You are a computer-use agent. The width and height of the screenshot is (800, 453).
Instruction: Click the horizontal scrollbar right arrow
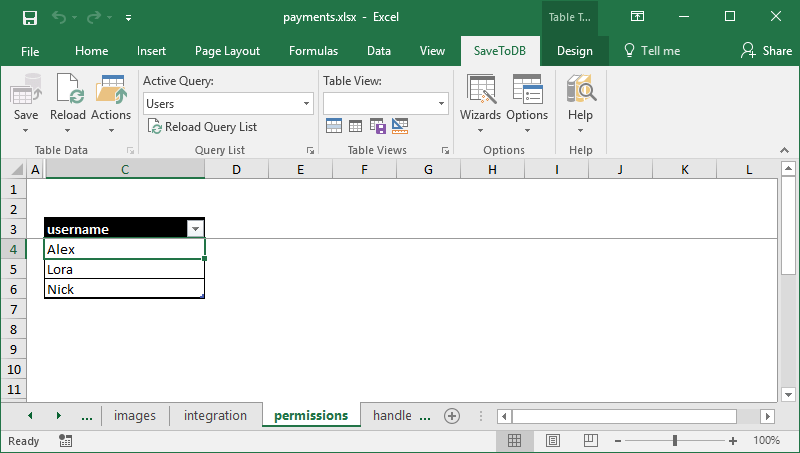coord(768,416)
